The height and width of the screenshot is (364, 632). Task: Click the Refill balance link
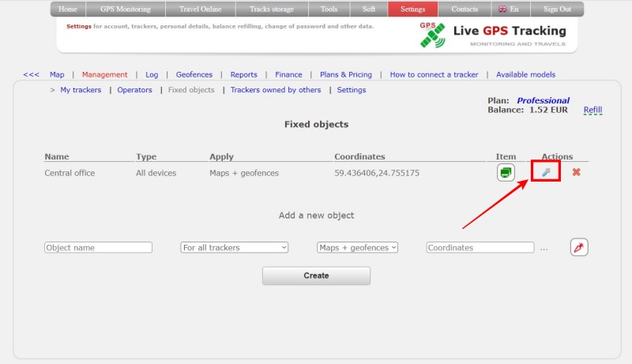[x=592, y=110]
